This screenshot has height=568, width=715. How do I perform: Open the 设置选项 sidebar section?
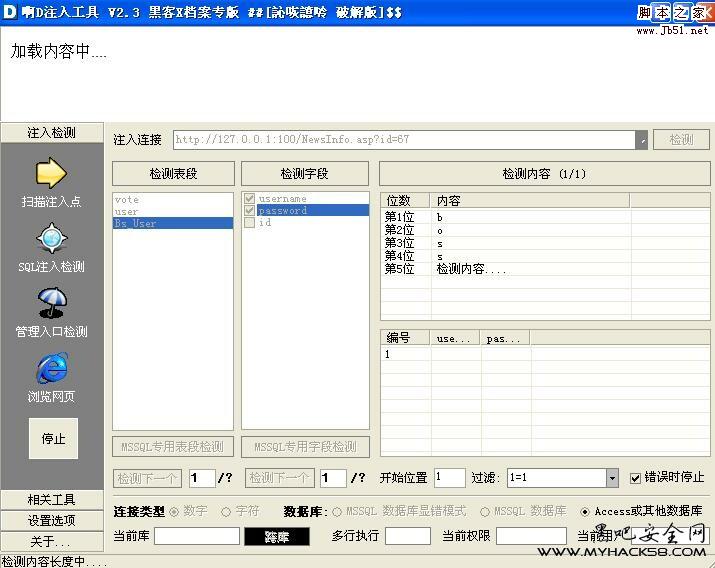[52, 521]
